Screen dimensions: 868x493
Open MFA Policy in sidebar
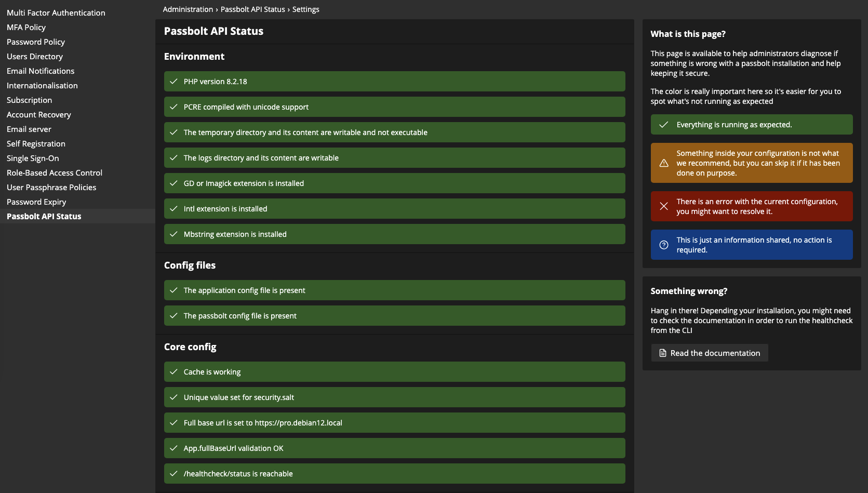[x=26, y=27]
